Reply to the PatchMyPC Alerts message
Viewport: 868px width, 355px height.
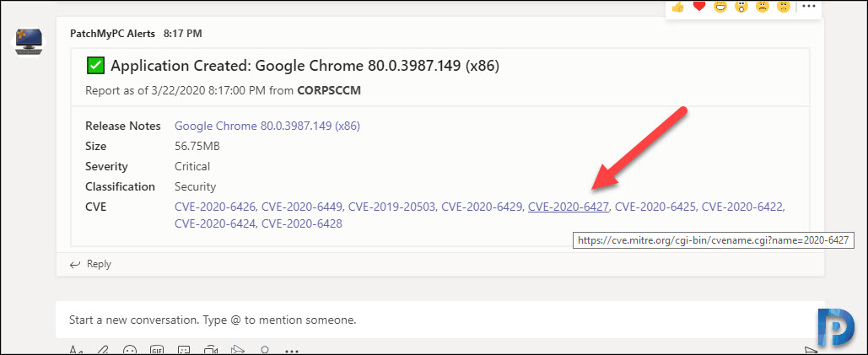(91, 264)
